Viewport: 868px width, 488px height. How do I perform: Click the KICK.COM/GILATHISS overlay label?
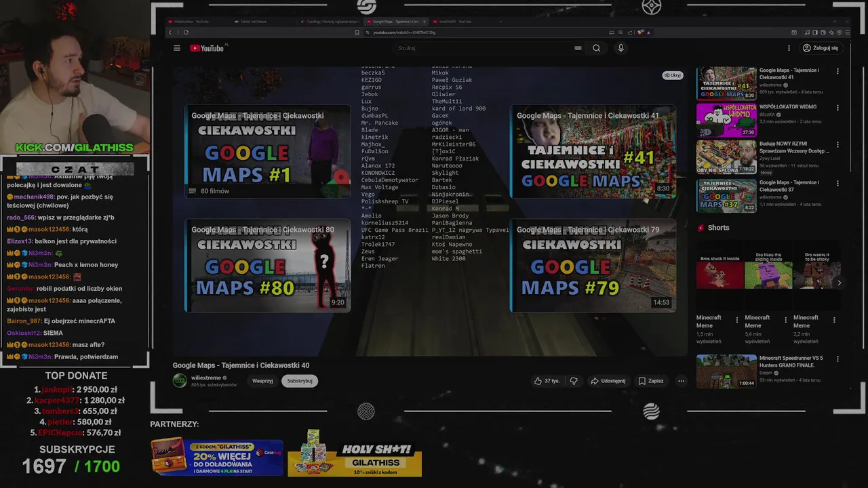(x=75, y=148)
